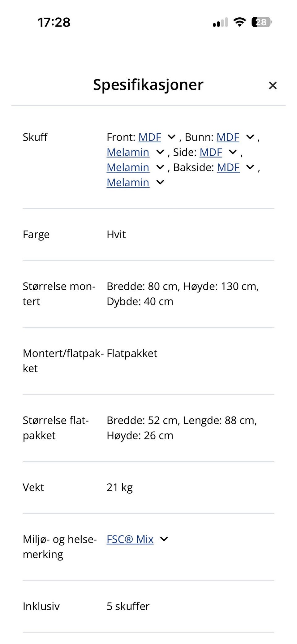Tap the battery indicator showing 28
Image resolution: width=297 pixels, height=644 pixels.
(261, 22)
